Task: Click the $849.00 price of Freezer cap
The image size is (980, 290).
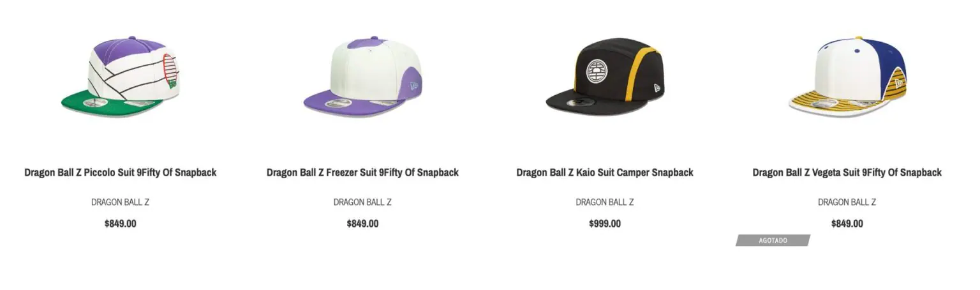Action: [x=362, y=224]
